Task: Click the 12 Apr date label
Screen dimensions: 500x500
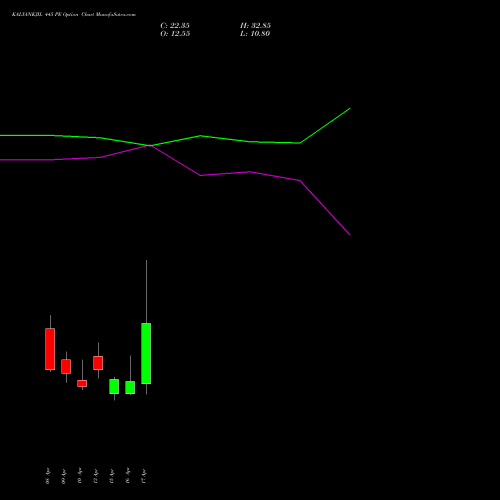Action: point(96,476)
